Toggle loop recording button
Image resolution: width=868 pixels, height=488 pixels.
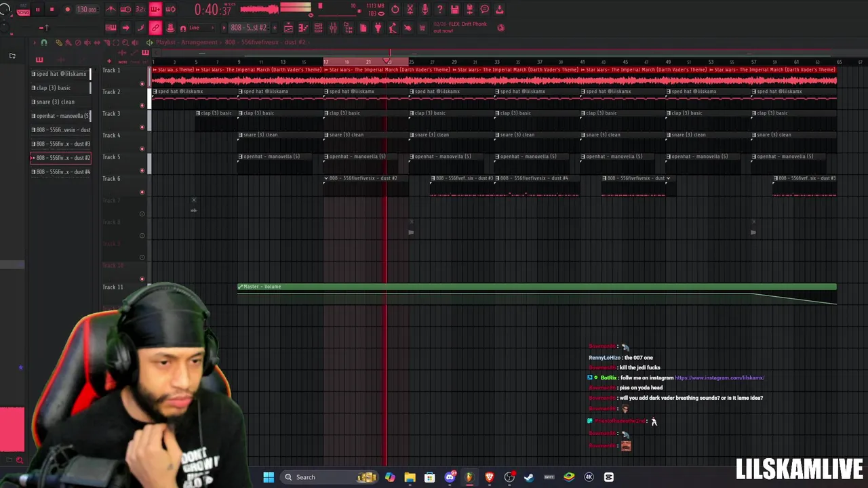tap(170, 9)
